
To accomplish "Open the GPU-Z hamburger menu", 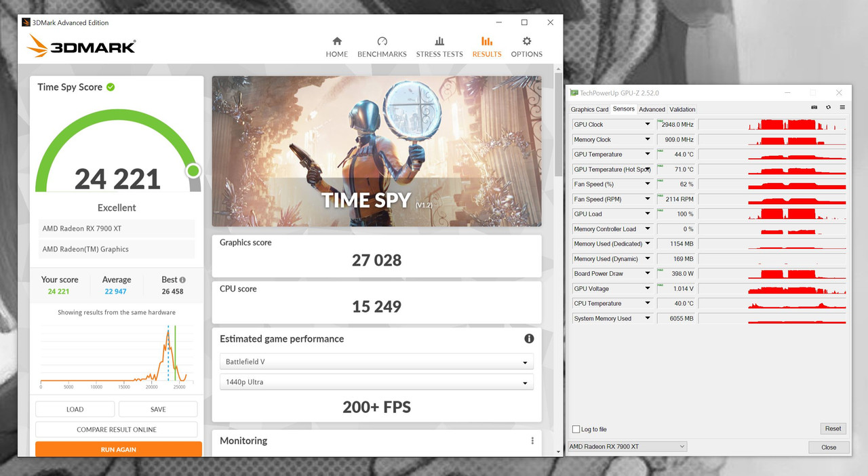I will pos(842,107).
